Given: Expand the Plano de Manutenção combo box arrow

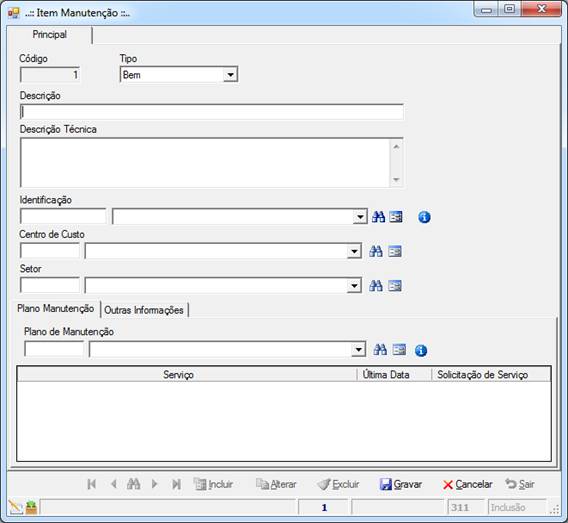Looking at the screenshot, I should point(358,350).
